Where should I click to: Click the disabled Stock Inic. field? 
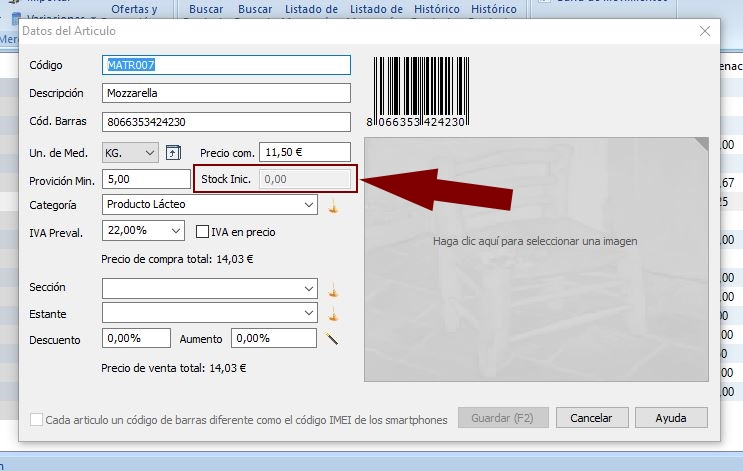click(x=305, y=179)
